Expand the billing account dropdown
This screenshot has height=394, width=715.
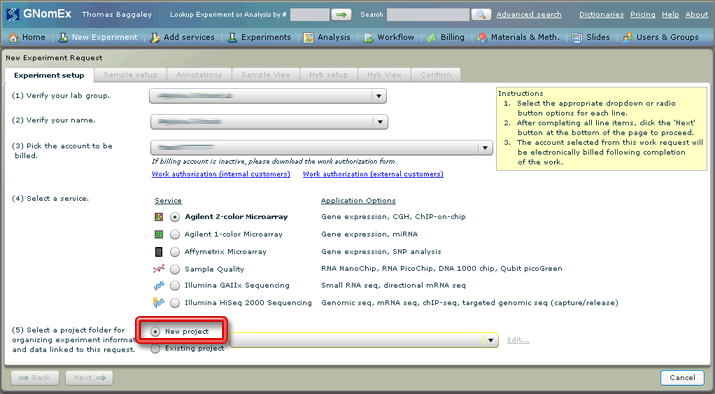321,148
